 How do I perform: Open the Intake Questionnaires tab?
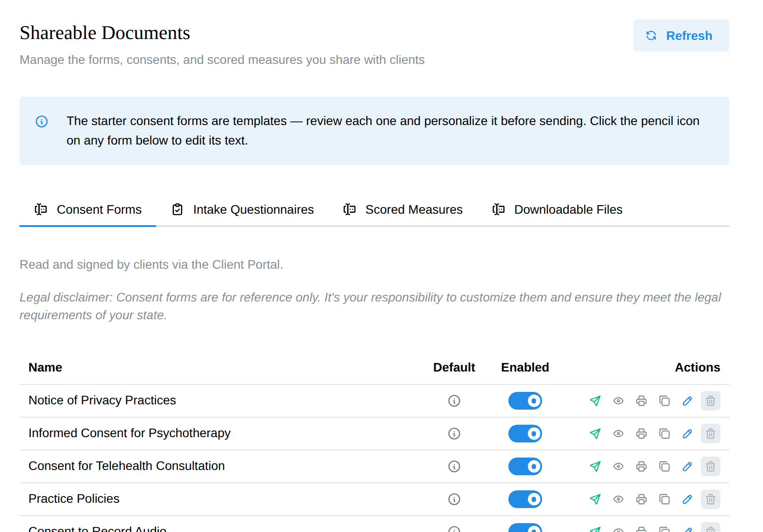(x=243, y=210)
